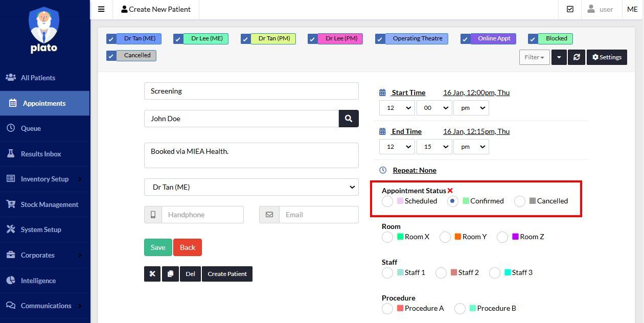
Task: Open the tasks checkbox icon in header
Action: (570, 9)
